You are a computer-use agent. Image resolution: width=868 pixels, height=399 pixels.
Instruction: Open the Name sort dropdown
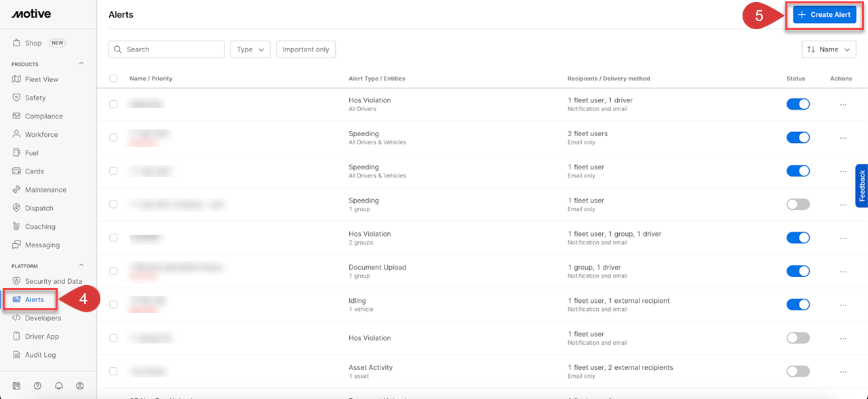[x=829, y=49]
